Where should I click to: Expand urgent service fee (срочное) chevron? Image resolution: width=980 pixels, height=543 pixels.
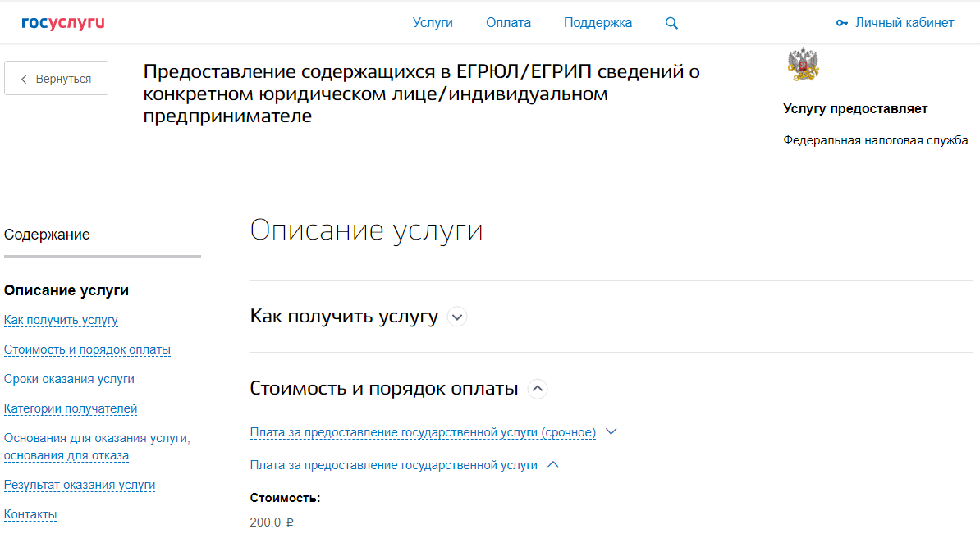coord(610,431)
